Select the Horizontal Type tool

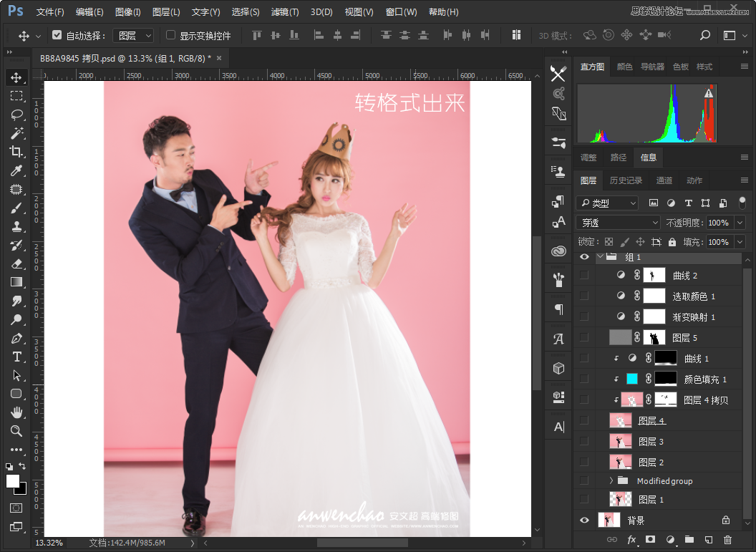tap(17, 357)
